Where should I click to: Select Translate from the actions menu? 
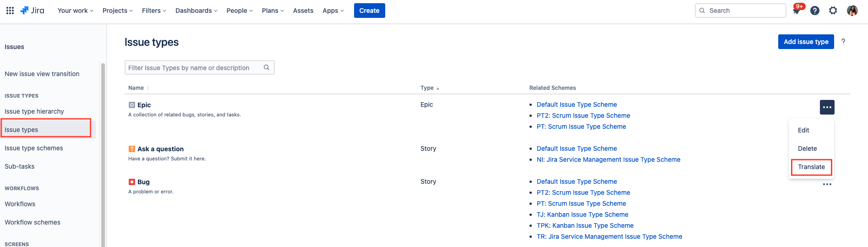click(x=811, y=167)
